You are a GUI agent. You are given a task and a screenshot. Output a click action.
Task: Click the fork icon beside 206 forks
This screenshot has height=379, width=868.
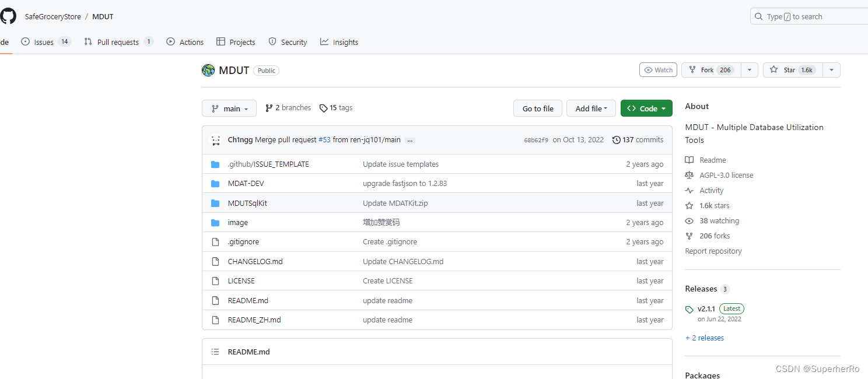pyautogui.click(x=689, y=236)
